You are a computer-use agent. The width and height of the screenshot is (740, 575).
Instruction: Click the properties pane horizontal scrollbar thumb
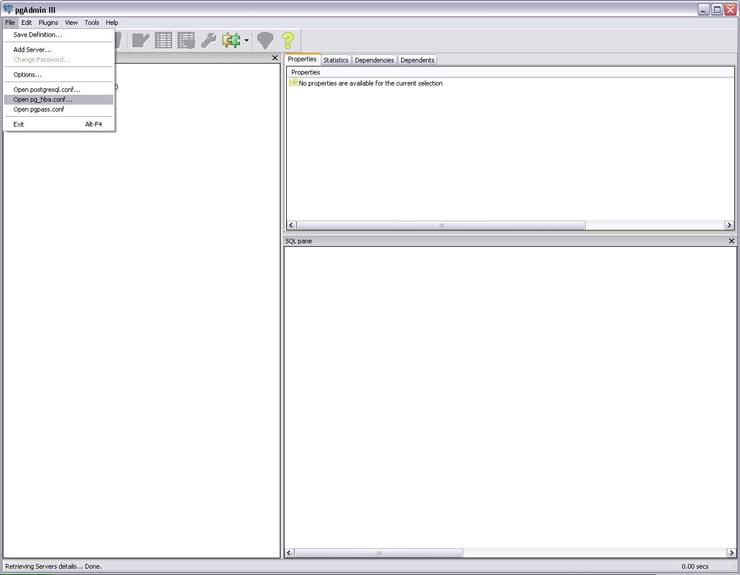tap(441, 225)
